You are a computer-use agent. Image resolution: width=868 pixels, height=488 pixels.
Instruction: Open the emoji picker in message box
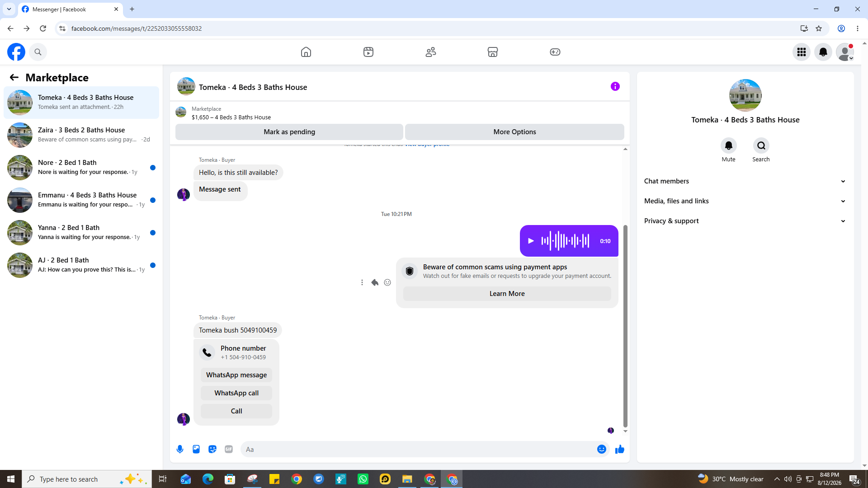[602, 449]
